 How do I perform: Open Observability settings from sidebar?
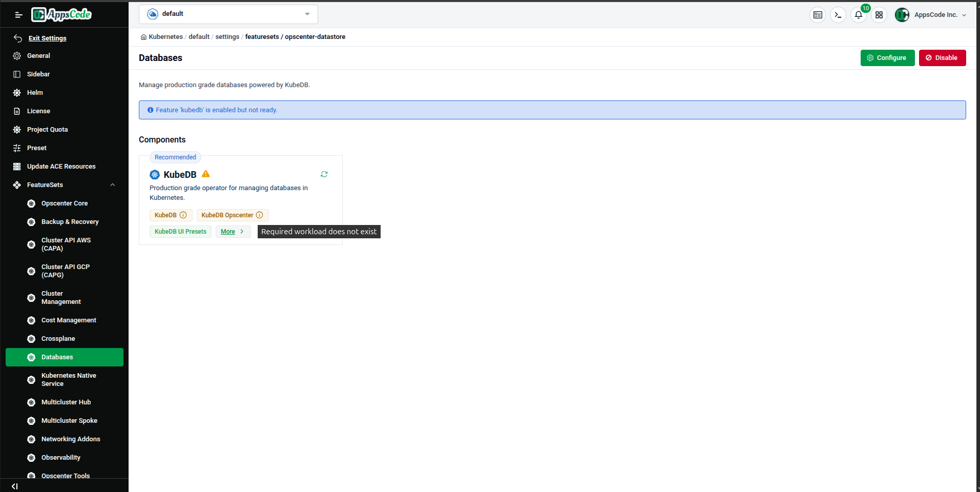60,457
